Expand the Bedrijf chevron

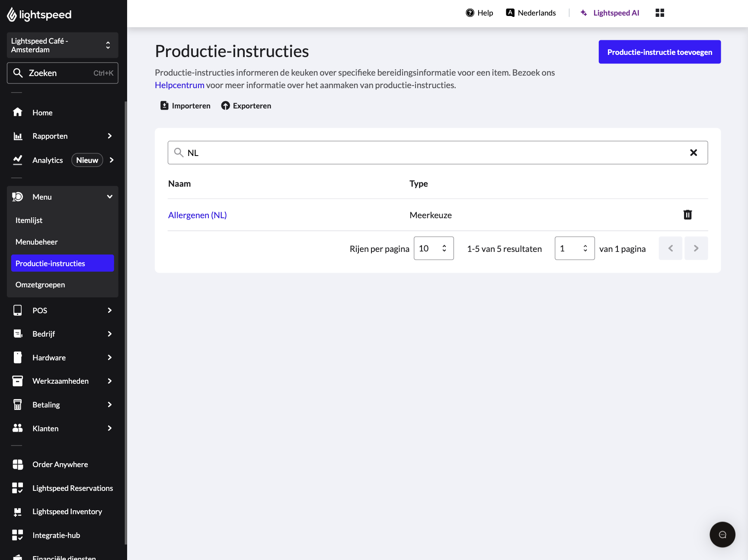(x=109, y=334)
